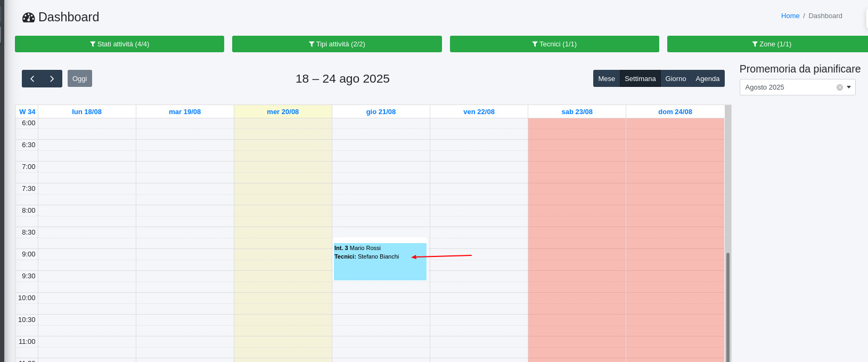The height and width of the screenshot is (362, 868).
Task: Switch to Mese view
Action: pos(607,79)
